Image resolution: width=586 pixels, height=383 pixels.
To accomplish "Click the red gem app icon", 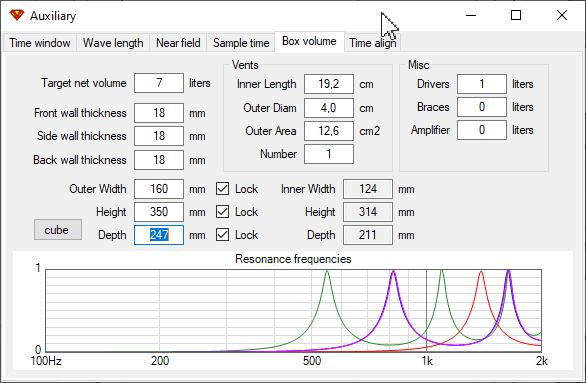I will click(x=17, y=15).
